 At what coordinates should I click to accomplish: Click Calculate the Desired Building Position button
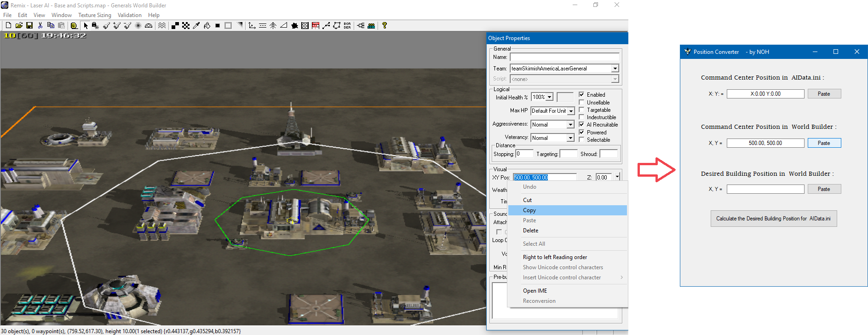pyautogui.click(x=773, y=219)
